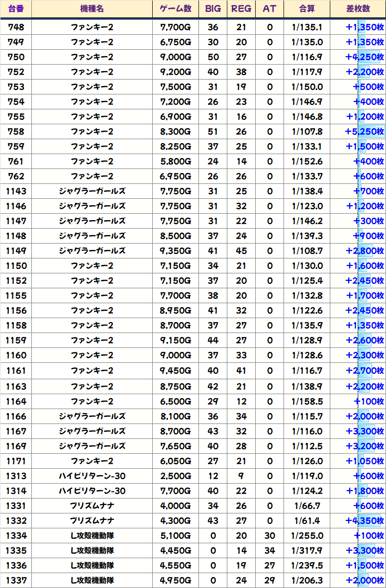The height and width of the screenshot is (588, 386).
Task: Click the 合算 column header
Action: point(307,9)
